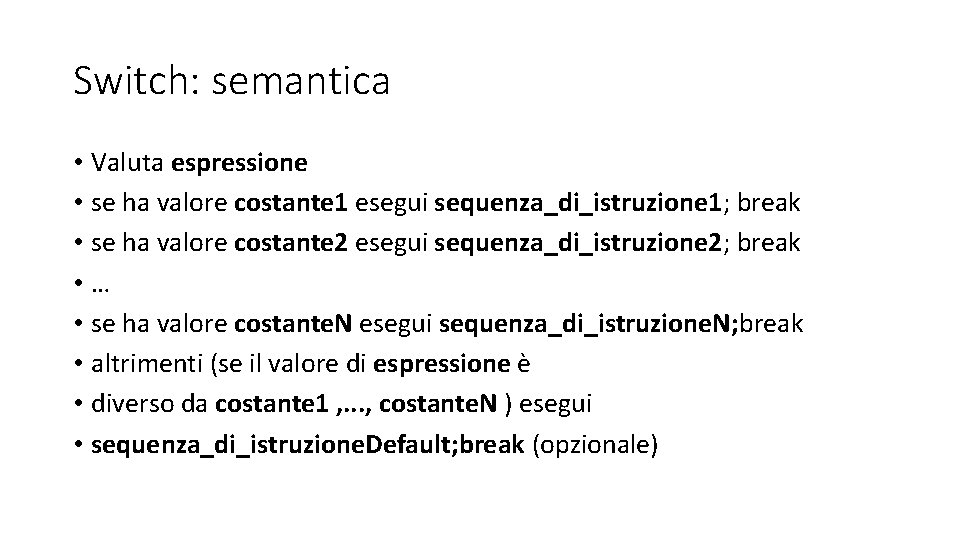Select the "Valuta espressione" bullet line
This screenshot has height=540, width=960.
click(x=198, y=161)
